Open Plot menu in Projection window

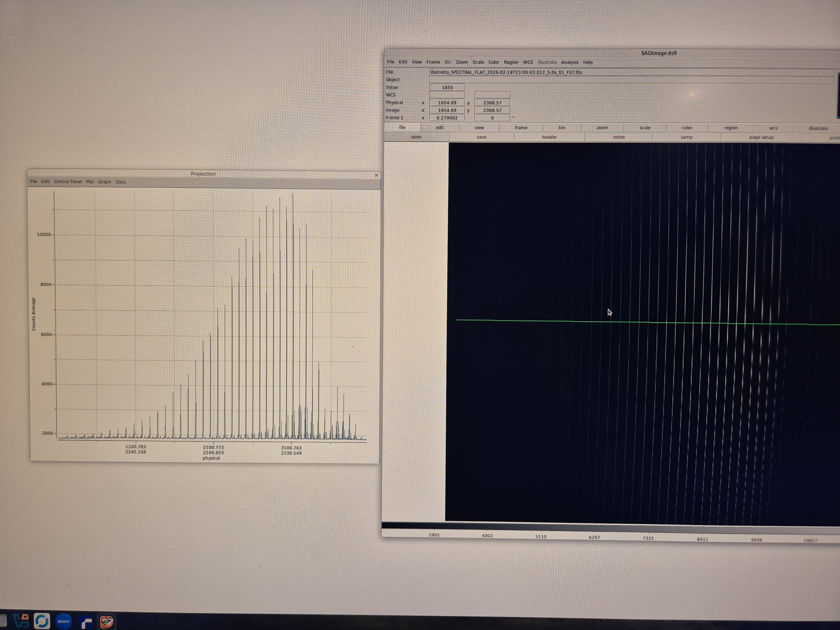tap(90, 182)
